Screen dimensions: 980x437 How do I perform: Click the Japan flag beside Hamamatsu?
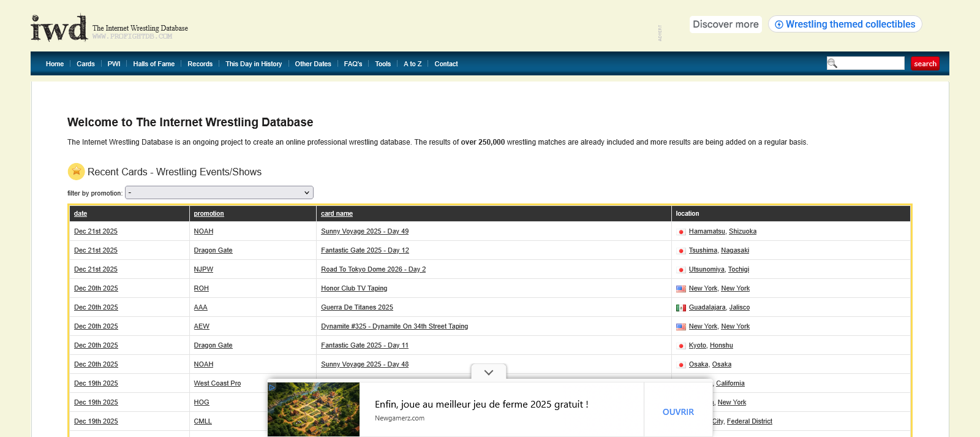click(680, 232)
